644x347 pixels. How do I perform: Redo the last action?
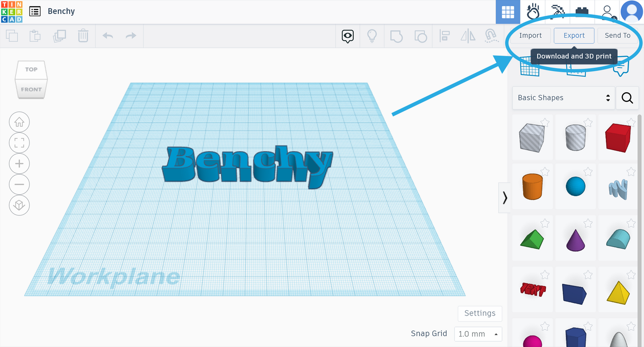pos(131,36)
